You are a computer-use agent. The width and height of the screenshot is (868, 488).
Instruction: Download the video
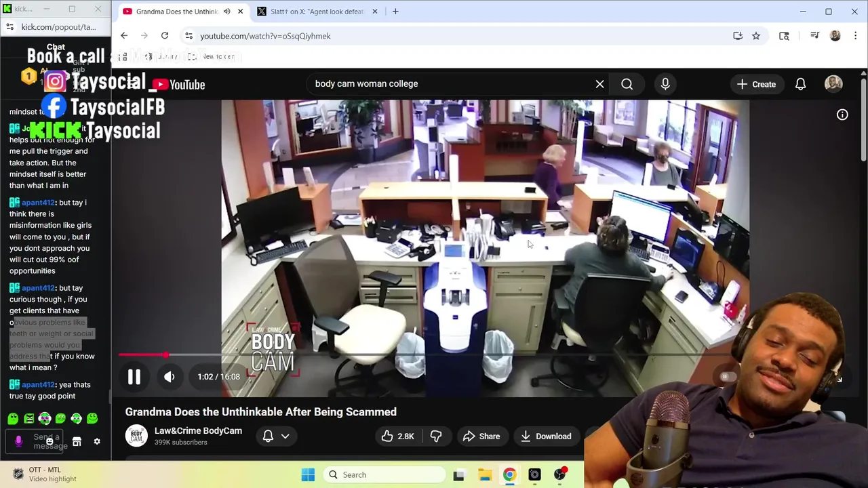(546, 436)
